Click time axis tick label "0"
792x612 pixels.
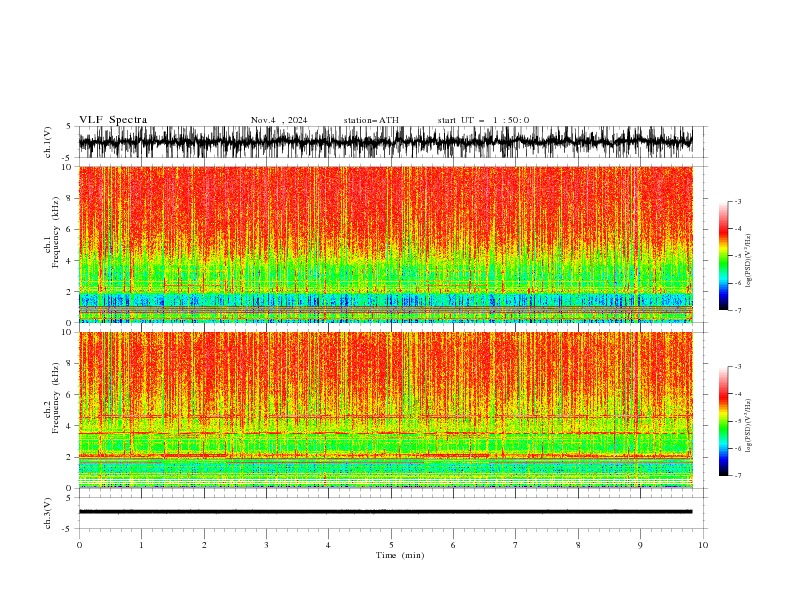coord(79,545)
